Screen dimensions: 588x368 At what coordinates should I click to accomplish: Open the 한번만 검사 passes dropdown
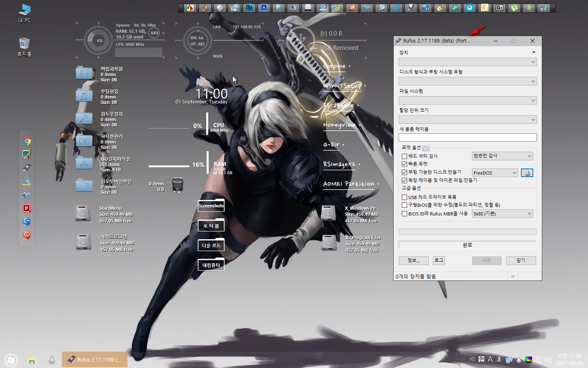coord(503,156)
